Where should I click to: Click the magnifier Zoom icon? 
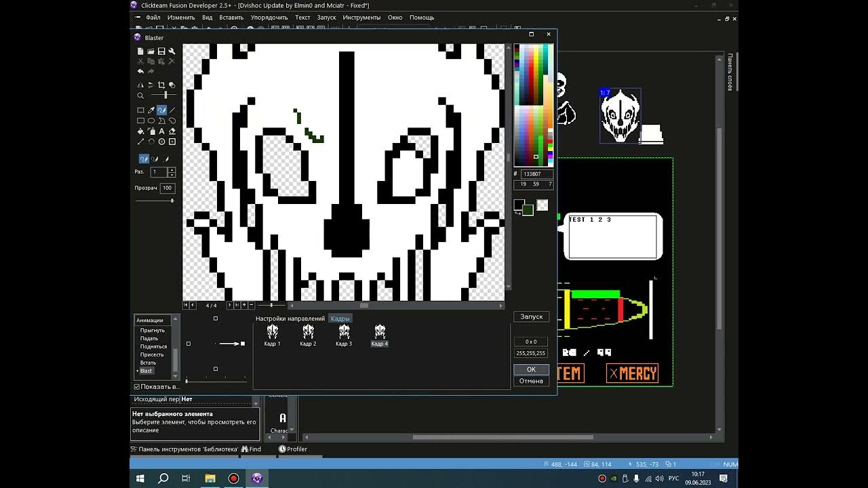click(140, 96)
